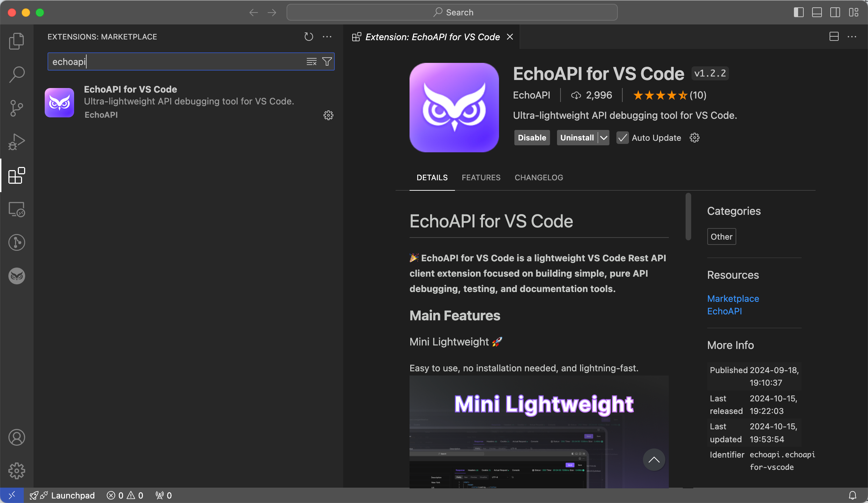This screenshot has width=868, height=503.
Task: Select the Source Control icon
Action: [16, 108]
